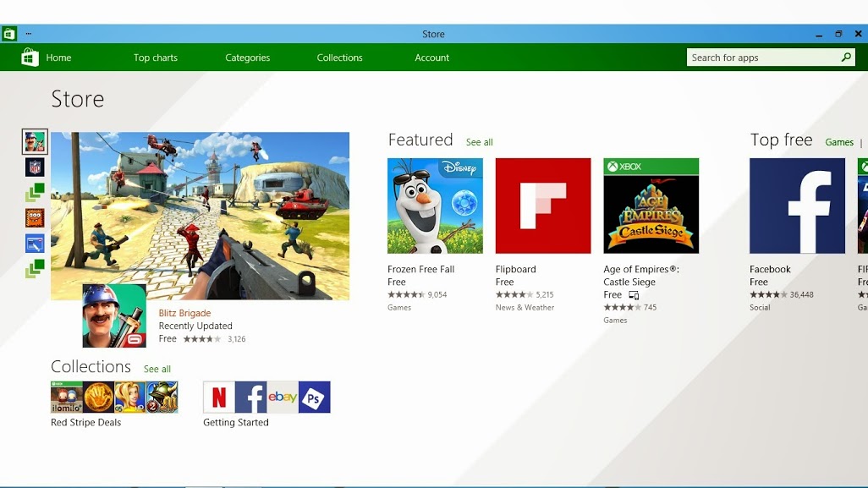
Task: See all Featured apps
Action: pyautogui.click(x=480, y=142)
